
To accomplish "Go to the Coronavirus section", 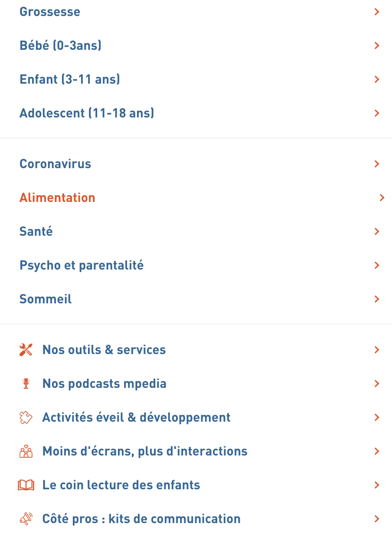I will click(x=55, y=164).
